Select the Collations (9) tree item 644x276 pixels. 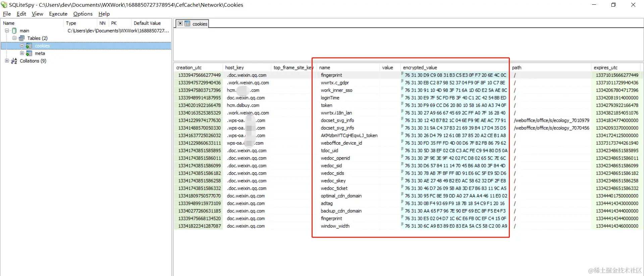click(33, 61)
